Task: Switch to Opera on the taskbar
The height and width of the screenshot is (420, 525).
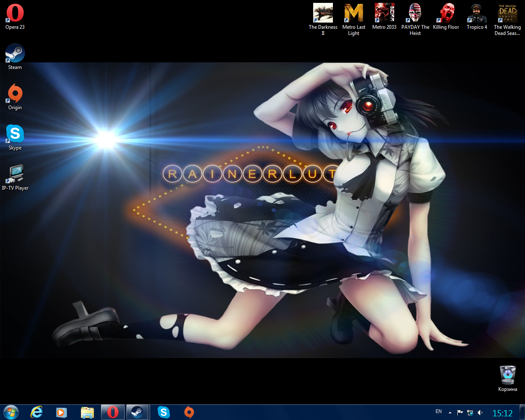Action: (113, 412)
